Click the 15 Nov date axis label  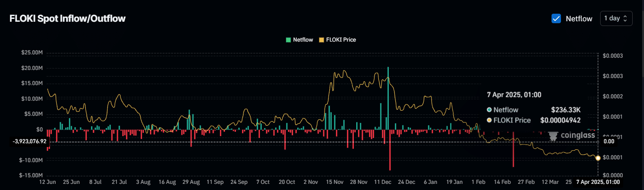335,182
